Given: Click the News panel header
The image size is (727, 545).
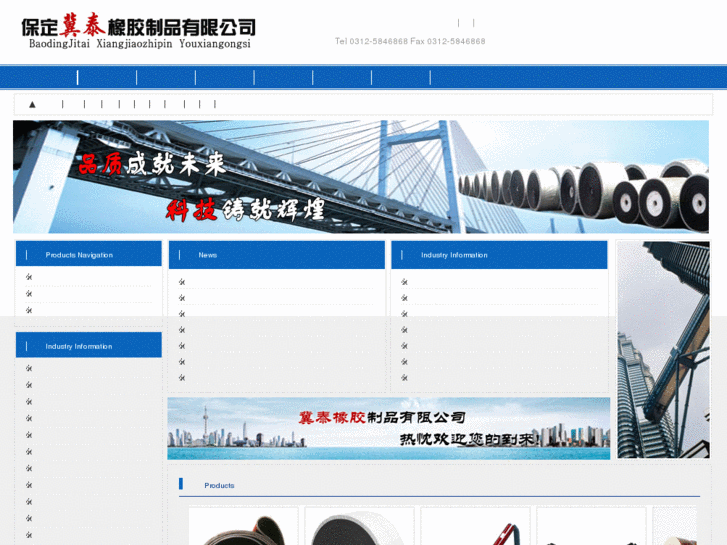Looking at the screenshot, I should [x=277, y=255].
